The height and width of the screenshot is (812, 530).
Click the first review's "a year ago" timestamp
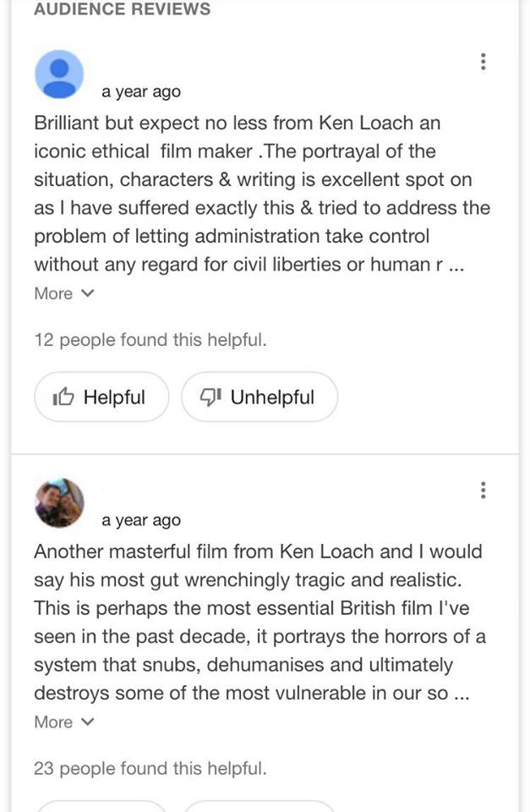tap(141, 92)
